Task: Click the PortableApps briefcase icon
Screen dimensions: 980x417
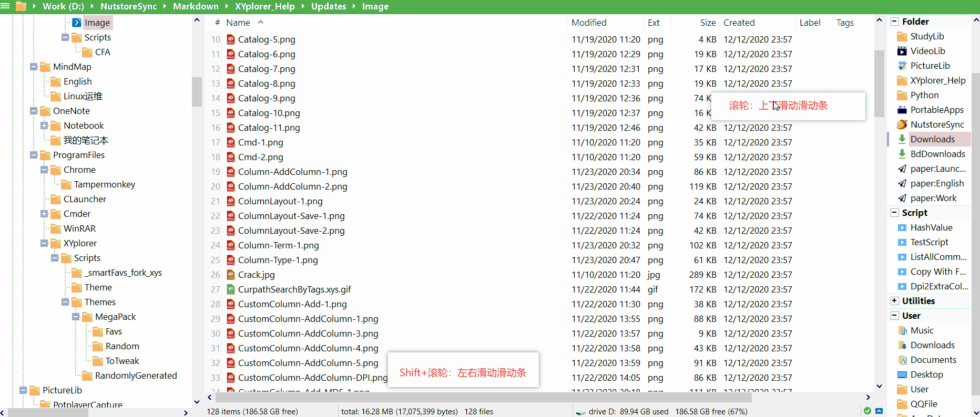Action: pyautogui.click(x=902, y=110)
